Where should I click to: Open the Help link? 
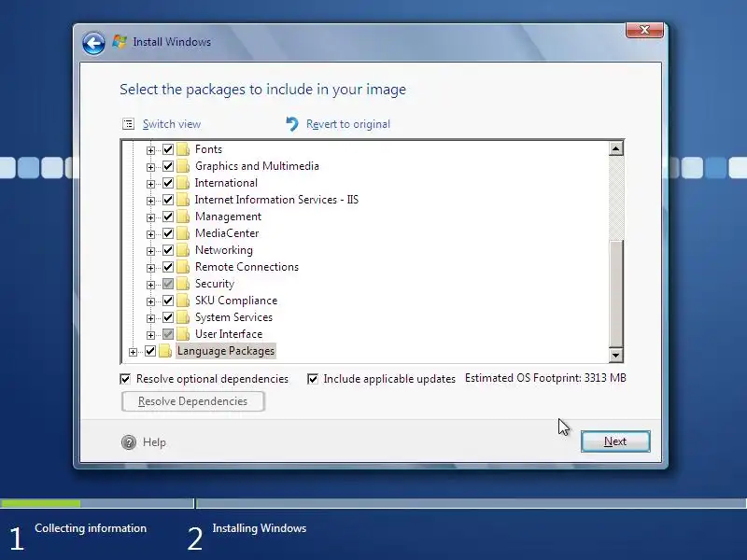[154, 442]
